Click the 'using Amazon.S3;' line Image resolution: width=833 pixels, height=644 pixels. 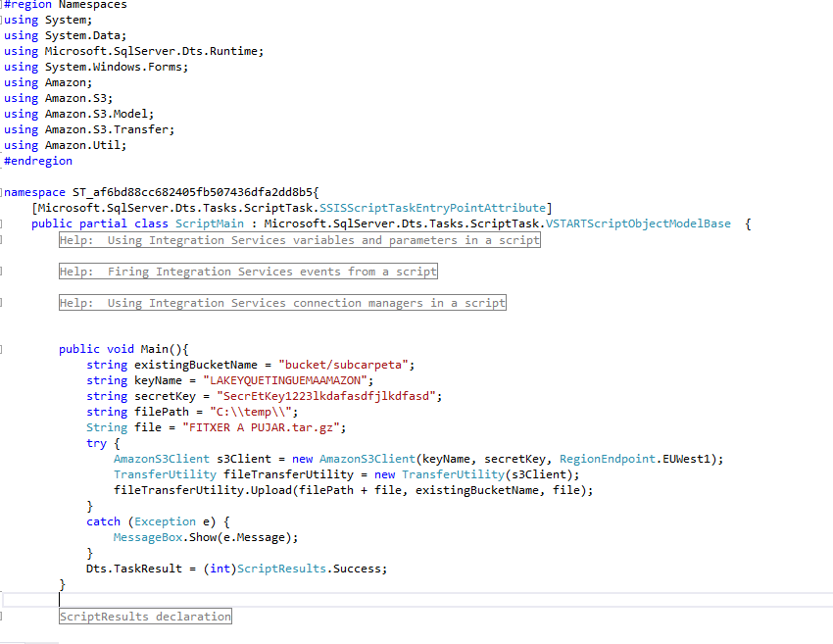[x=59, y=98]
